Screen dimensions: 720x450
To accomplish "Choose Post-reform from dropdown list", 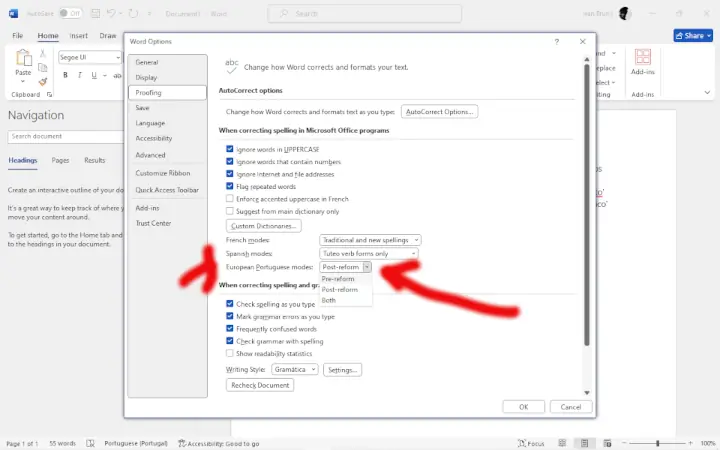I will tap(340, 290).
